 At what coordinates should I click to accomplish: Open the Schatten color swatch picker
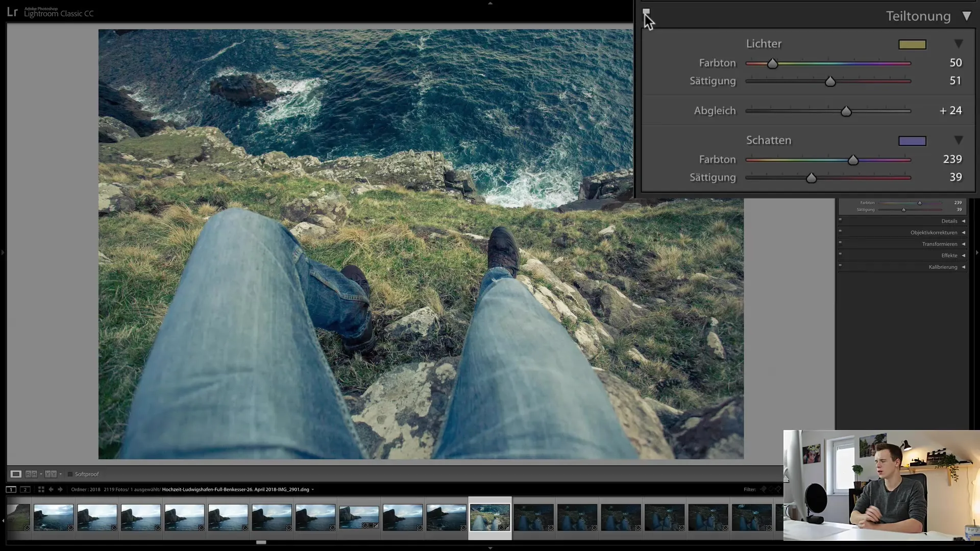(x=912, y=141)
